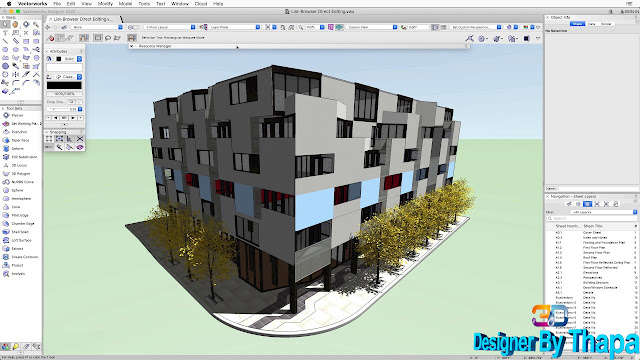Click the Fit to Objects icon
The width and height of the screenshot is (640, 360).
291,27
